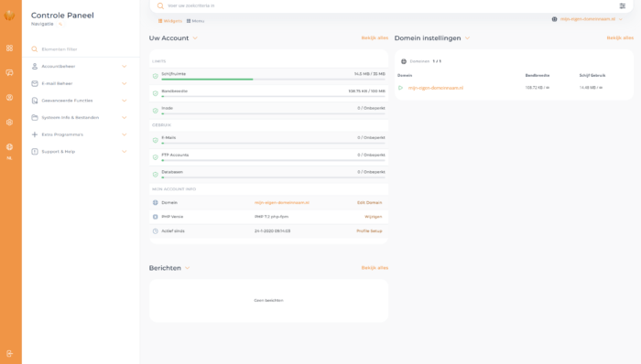Viewport: 641px width, 364px height.
Task: Click Bekijk alles for Berichten
Action: coord(375,268)
